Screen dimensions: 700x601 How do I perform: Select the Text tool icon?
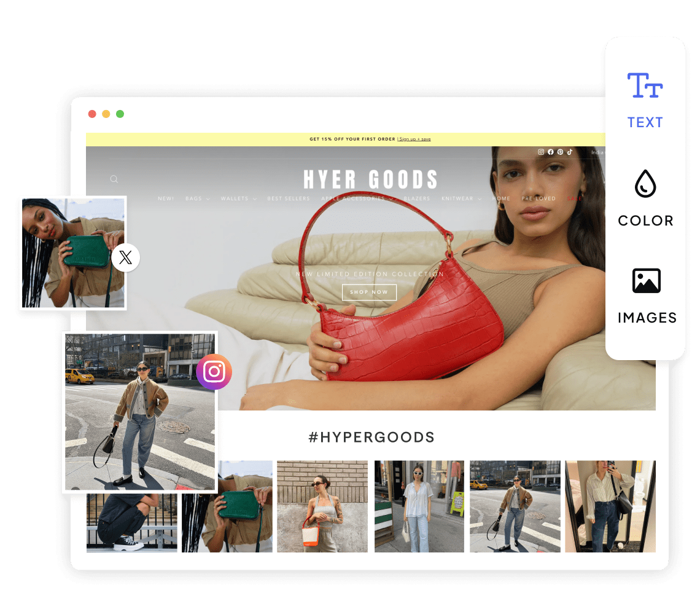645,85
